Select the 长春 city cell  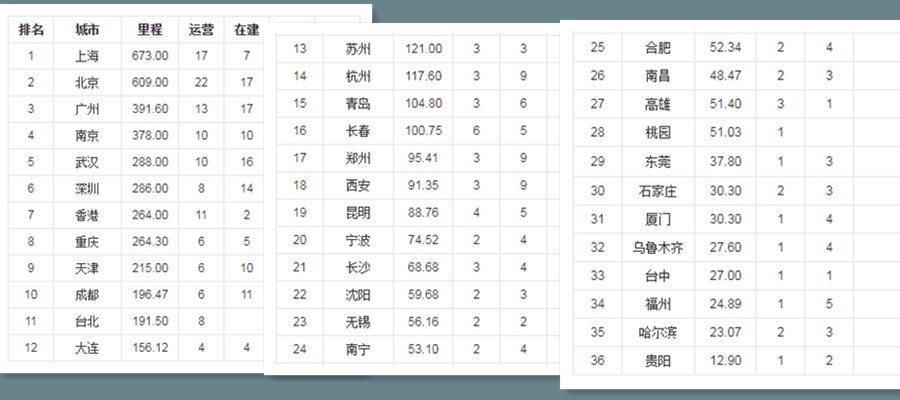click(358, 130)
